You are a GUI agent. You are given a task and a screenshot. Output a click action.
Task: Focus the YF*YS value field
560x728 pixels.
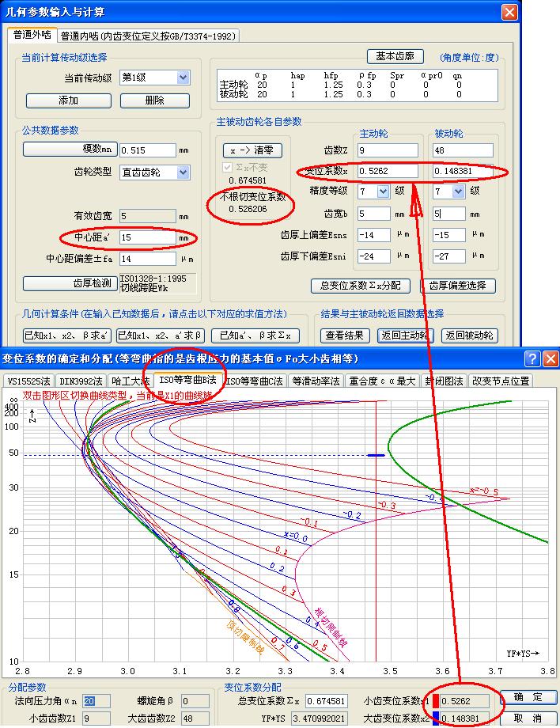[320, 719]
